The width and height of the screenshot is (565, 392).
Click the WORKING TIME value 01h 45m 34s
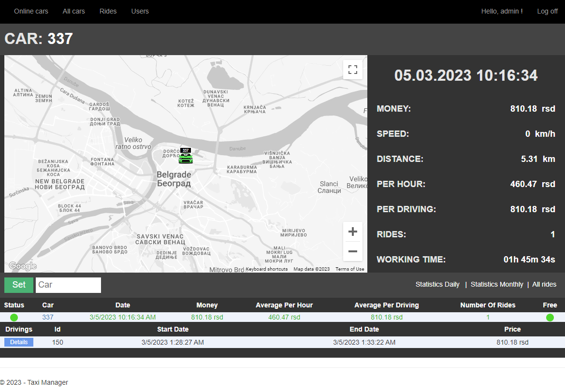click(529, 260)
